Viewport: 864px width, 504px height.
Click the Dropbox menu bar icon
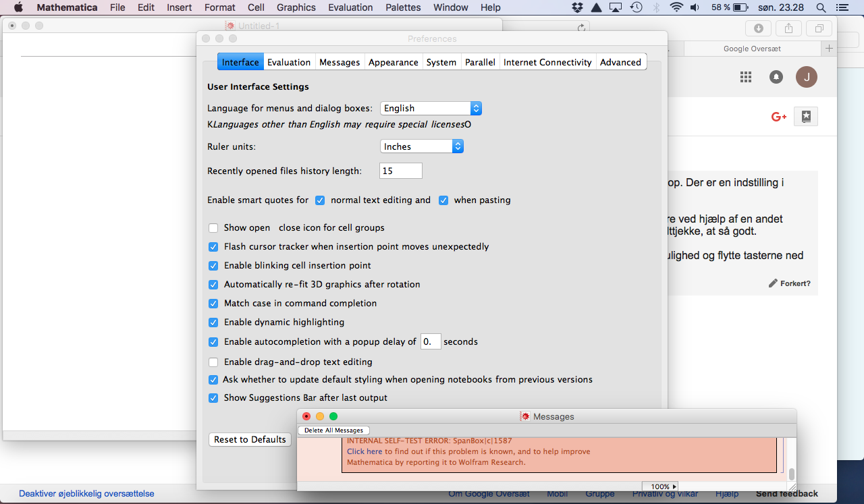(577, 7)
